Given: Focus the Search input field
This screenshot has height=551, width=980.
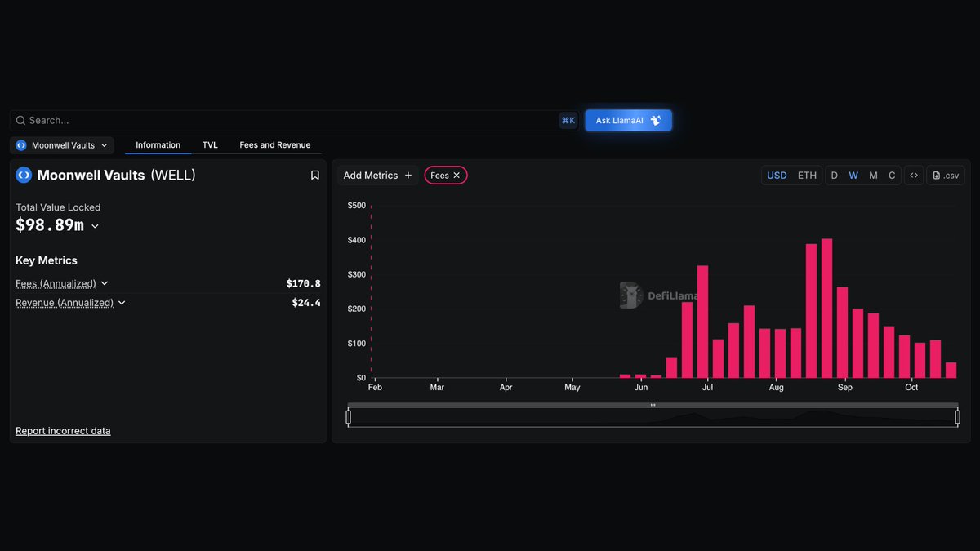Looking at the screenshot, I should coord(292,121).
